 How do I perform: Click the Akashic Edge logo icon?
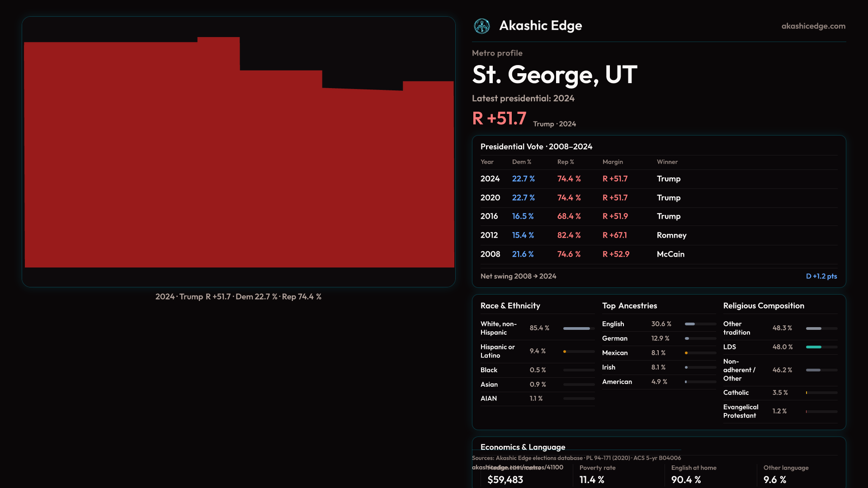481,26
